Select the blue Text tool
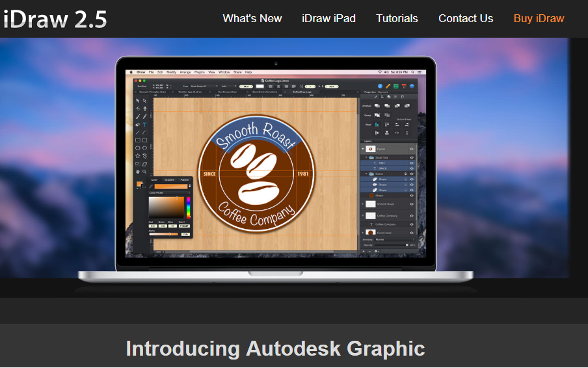588x368 pixels. [x=145, y=124]
